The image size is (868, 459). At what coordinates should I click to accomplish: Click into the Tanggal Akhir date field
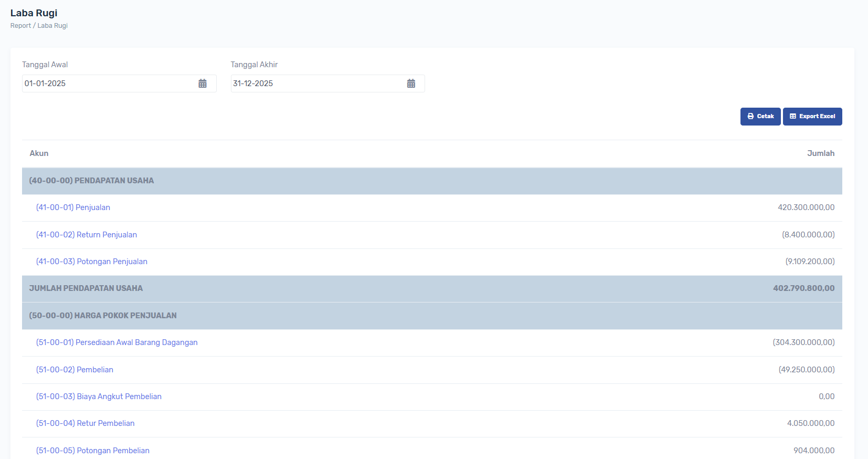point(316,84)
